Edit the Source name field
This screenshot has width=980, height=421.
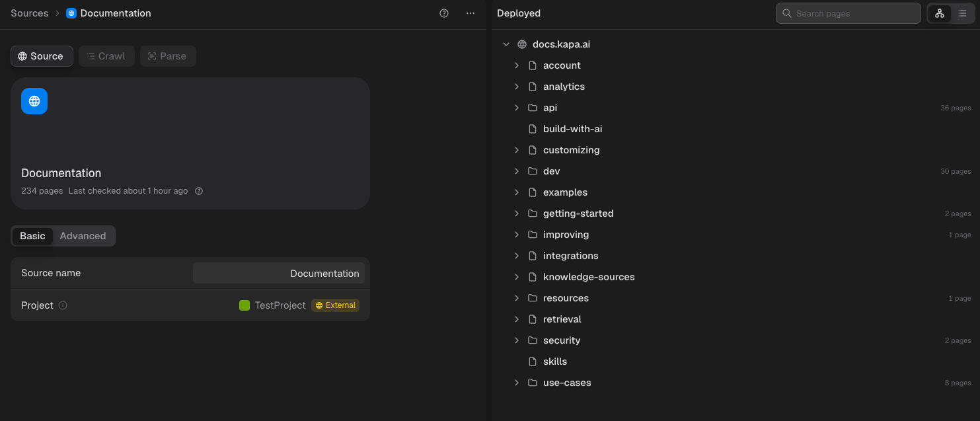pos(279,273)
